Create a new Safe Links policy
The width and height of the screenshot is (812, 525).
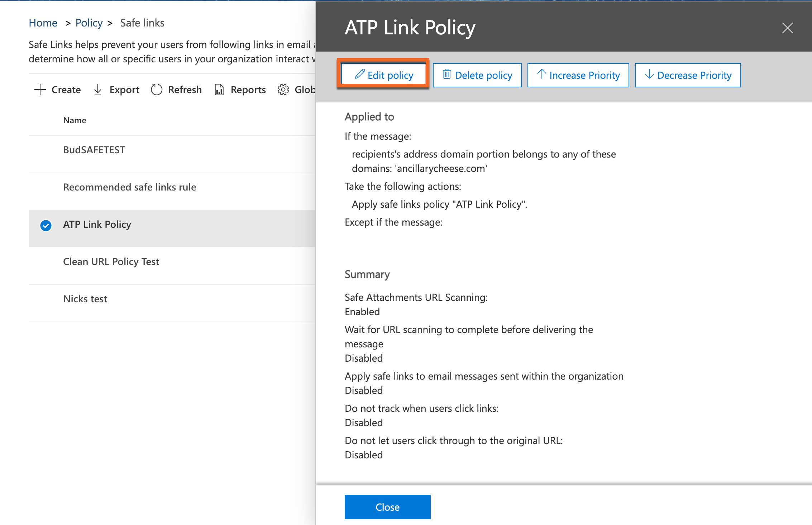(57, 90)
